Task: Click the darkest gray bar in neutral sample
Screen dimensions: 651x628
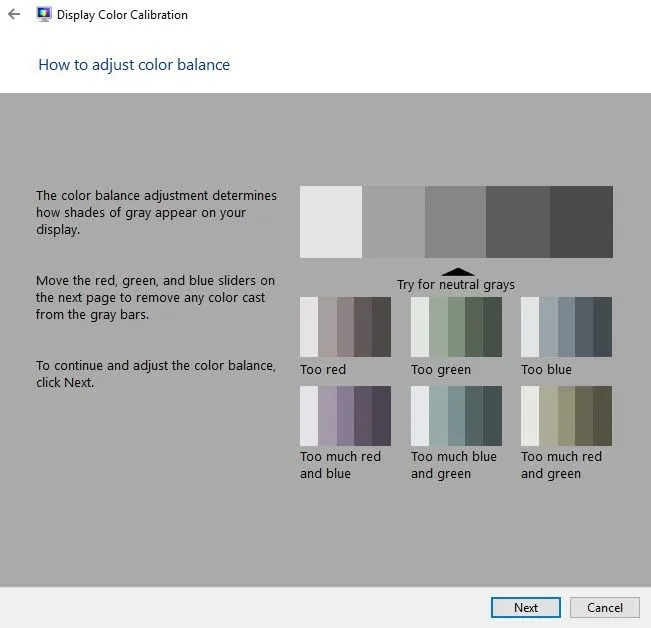Action: (x=581, y=222)
